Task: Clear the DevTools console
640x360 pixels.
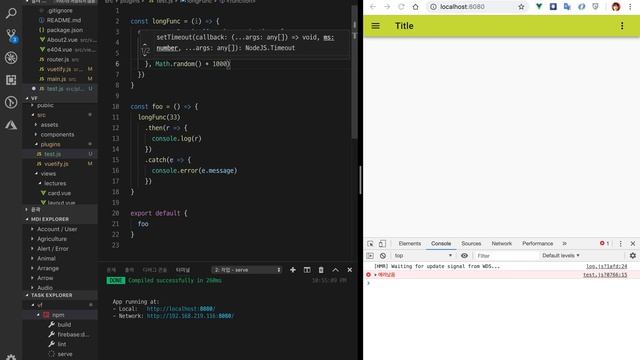Action: click(x=383, y=256)
